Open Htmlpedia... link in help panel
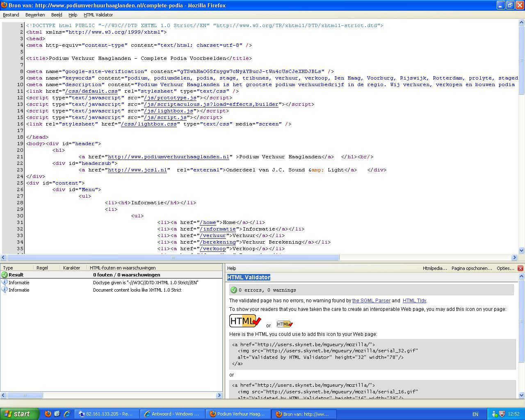The width and height of the screenshot is (525, 420). click(x=435, y=268)
